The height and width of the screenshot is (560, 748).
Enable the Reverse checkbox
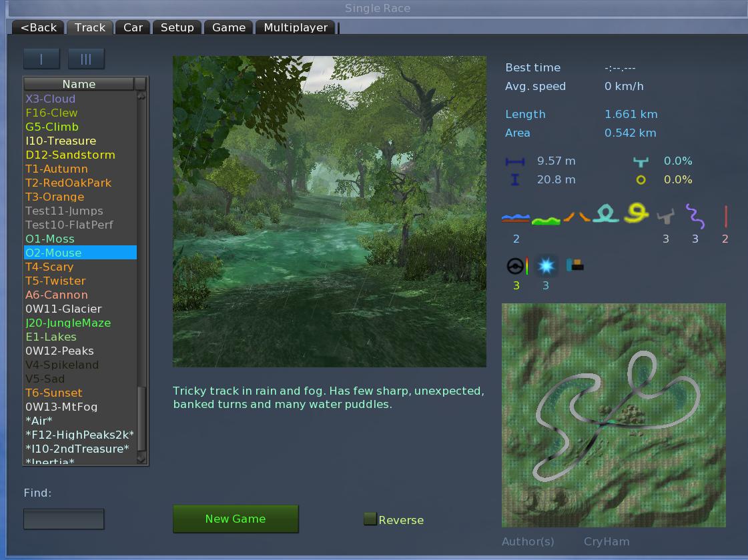[370, 519]
